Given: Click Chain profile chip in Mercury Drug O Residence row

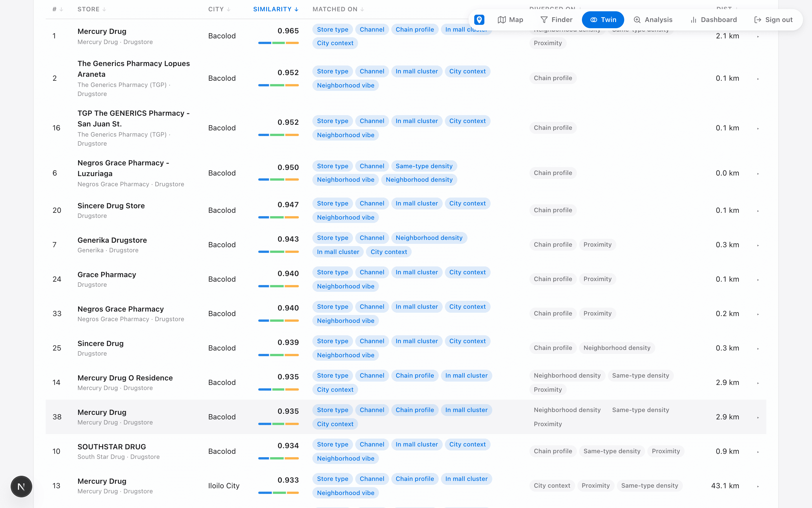Looking at the screenshot, I should point(415,376).
